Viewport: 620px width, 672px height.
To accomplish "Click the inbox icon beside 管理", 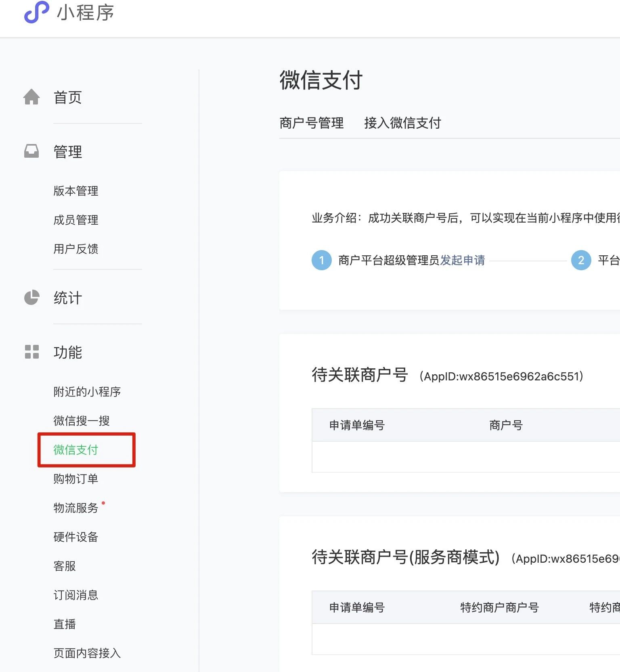I will coord(31,151).
